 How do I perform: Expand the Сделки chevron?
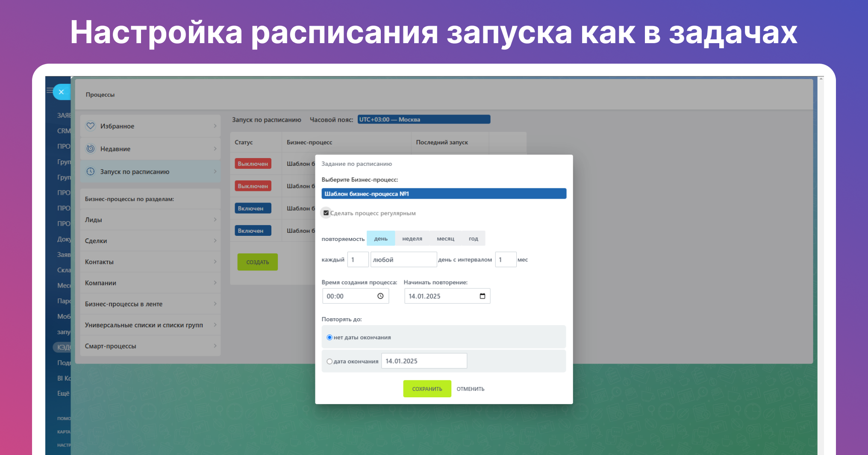click(x=215, y=241)
